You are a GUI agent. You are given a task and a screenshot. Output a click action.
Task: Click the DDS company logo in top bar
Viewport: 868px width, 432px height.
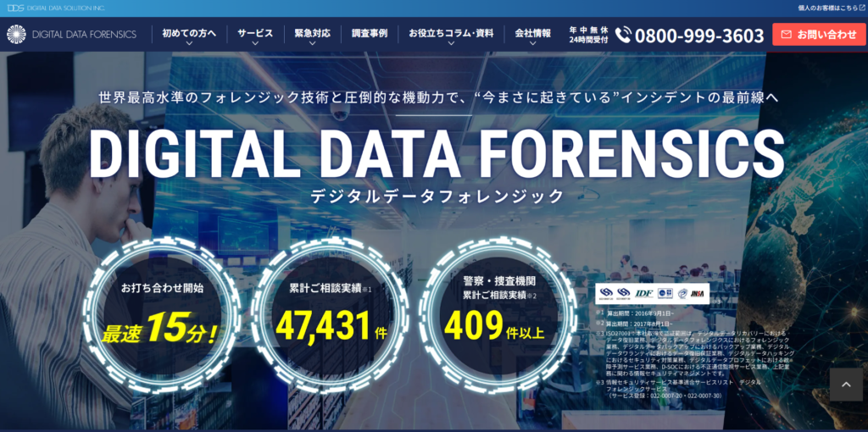point(14,8)
